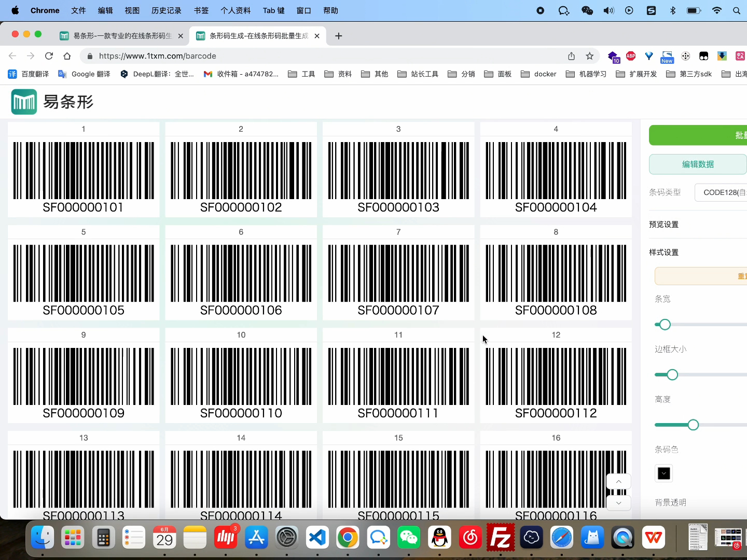This screenshot has width=747, height=560.
Task: Open the Gmail 收件箱 bookmark
Action: click(241, 74)
